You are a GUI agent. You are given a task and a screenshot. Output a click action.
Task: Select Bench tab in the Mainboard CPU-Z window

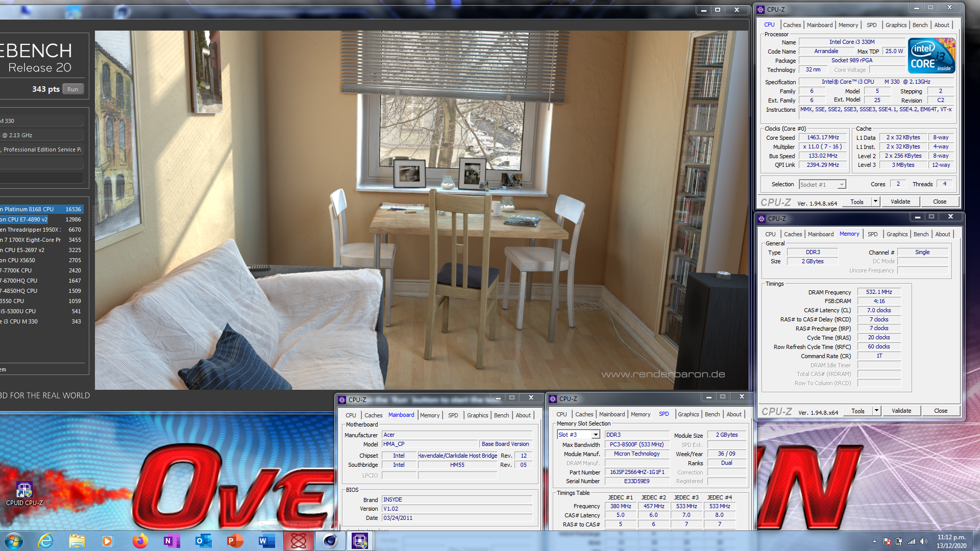[501, 415]
